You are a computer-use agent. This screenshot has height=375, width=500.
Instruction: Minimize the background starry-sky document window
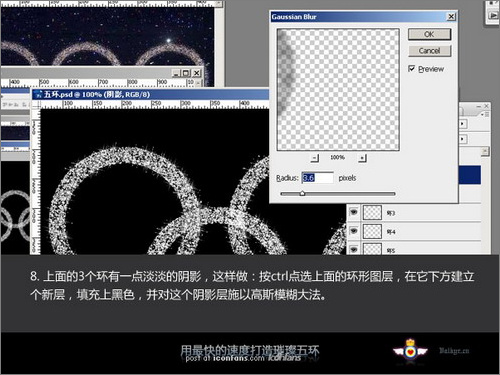(x=176, y=73)
